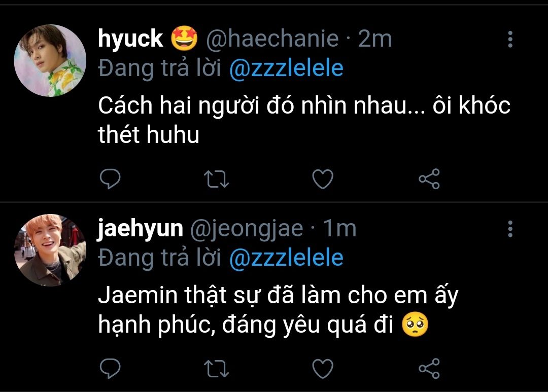The width and height of the screenshot is (548, 392).
Task: Click the @haechanie handle
Action: [272, 39]
